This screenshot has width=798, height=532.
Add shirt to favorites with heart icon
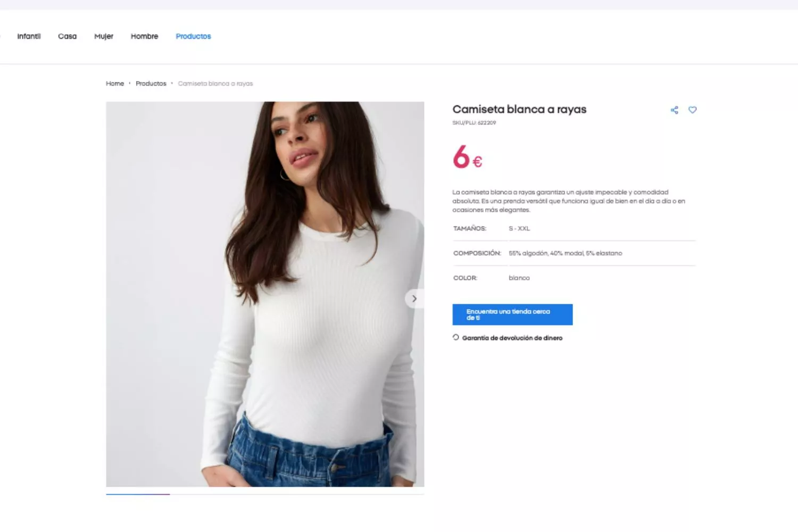[x=692, y=110]
